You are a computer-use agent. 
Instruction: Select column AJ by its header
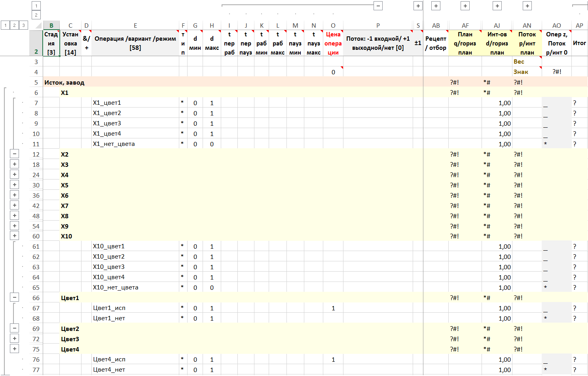tap(497, 26)
